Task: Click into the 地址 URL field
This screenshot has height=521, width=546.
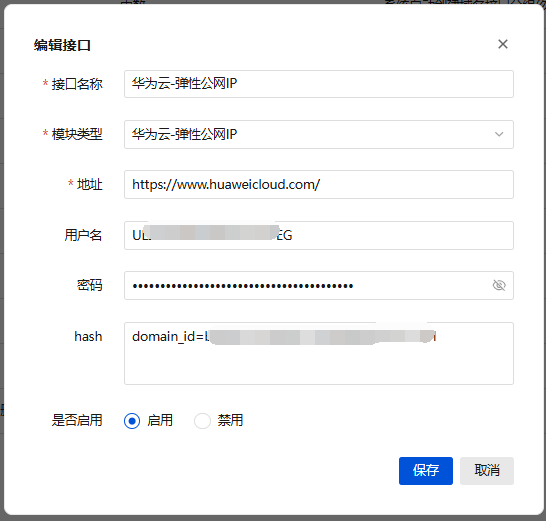Action: (319, 185)
